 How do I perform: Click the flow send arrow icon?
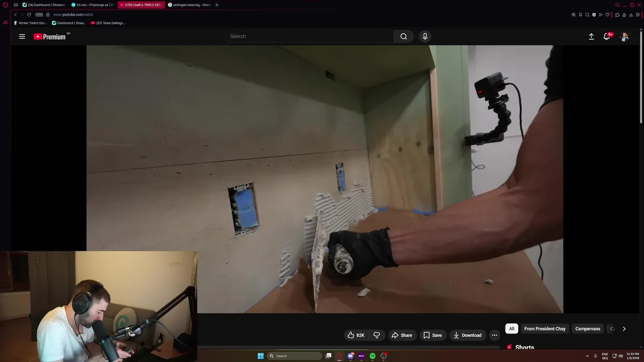(x=601, y=15)
